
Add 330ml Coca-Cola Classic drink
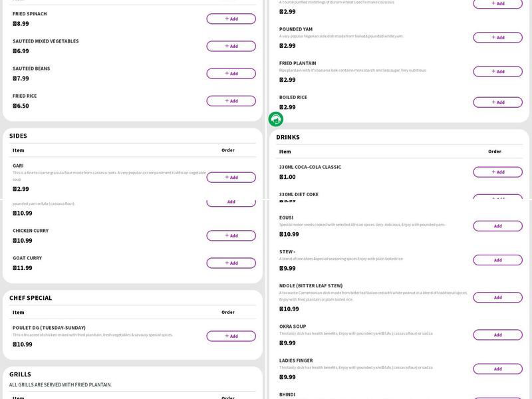click(x=497, y=172)
